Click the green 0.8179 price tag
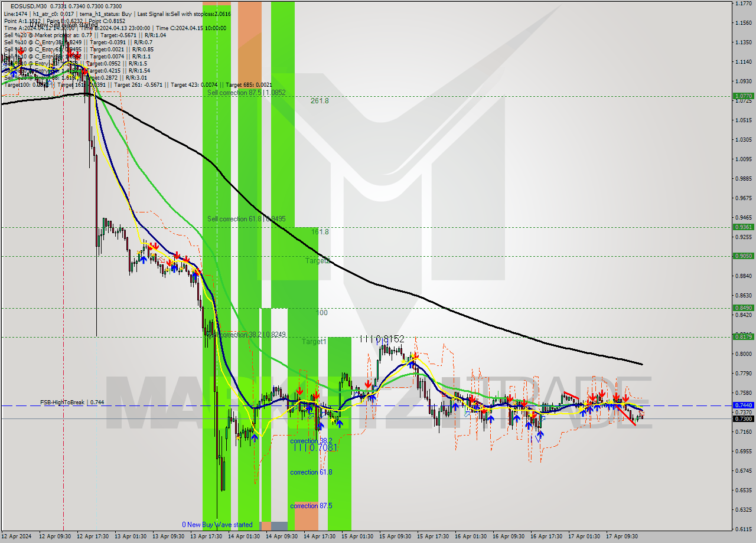The height and width of the screenshot is (543, 756). coord(743,336)
